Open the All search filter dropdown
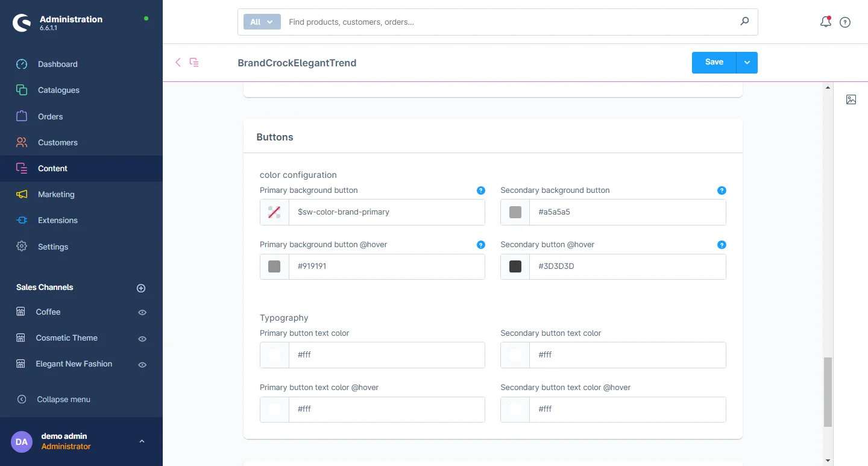This screenshot has width=868, height=466. [262, 22]
